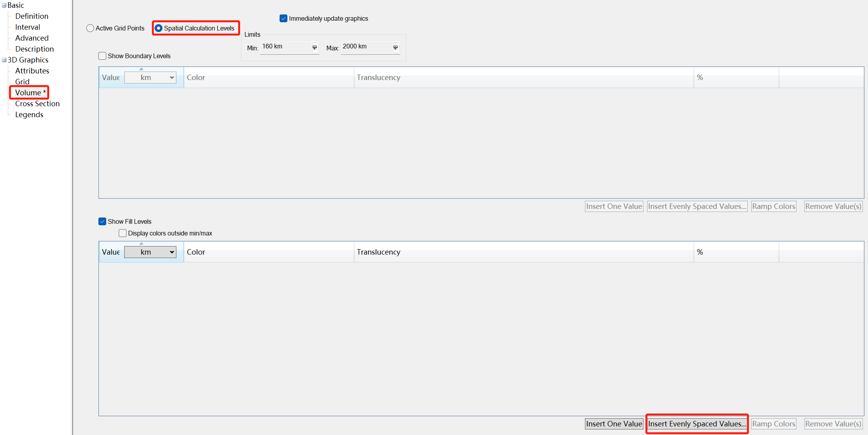
Task: Open the Cross Section page
Action: [x=37, y=104]
